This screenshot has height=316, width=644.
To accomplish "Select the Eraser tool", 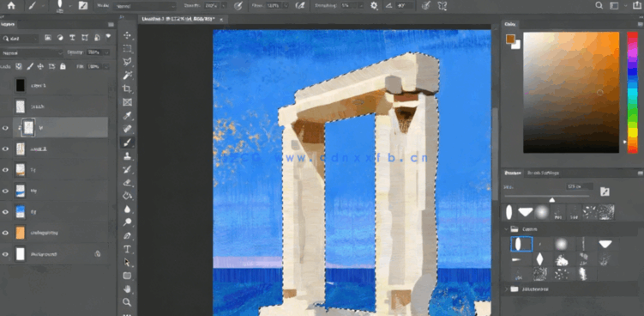I will pos(127,182).
